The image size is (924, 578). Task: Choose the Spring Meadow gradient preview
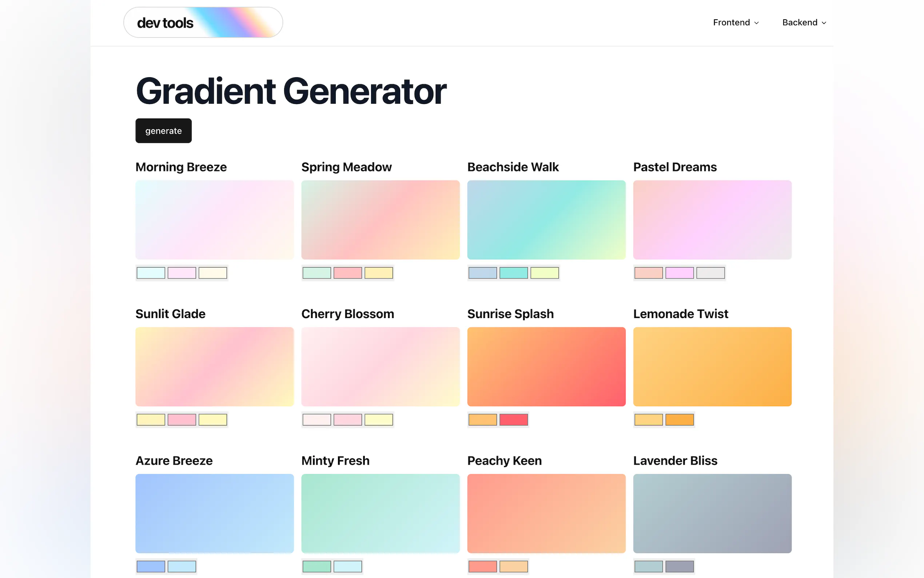click(x=380, y=220)
